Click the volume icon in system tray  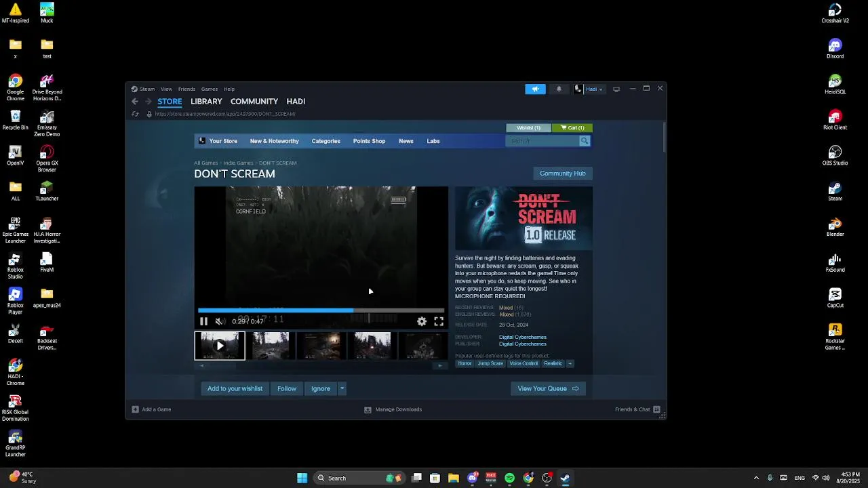[826, 478]
